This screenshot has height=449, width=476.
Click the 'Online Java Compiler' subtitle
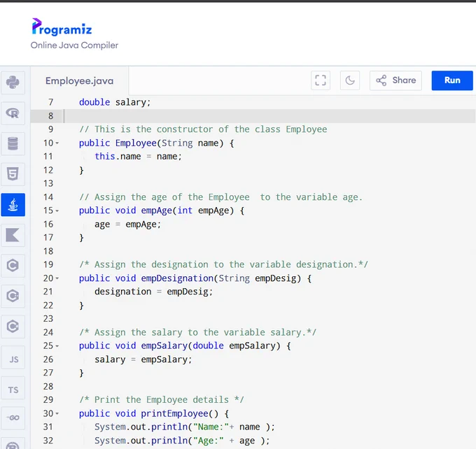tap(74, 45)
